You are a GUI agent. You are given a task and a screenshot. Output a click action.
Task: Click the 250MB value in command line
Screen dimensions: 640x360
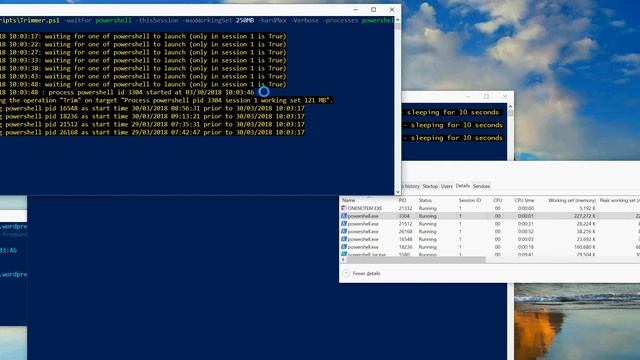click(245, 20)
